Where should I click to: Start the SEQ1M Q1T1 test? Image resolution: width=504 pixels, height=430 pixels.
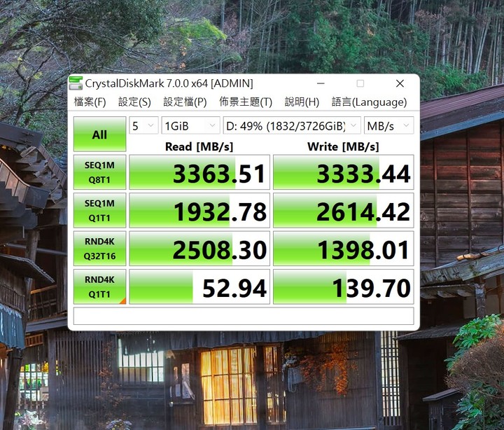[99, 210]
